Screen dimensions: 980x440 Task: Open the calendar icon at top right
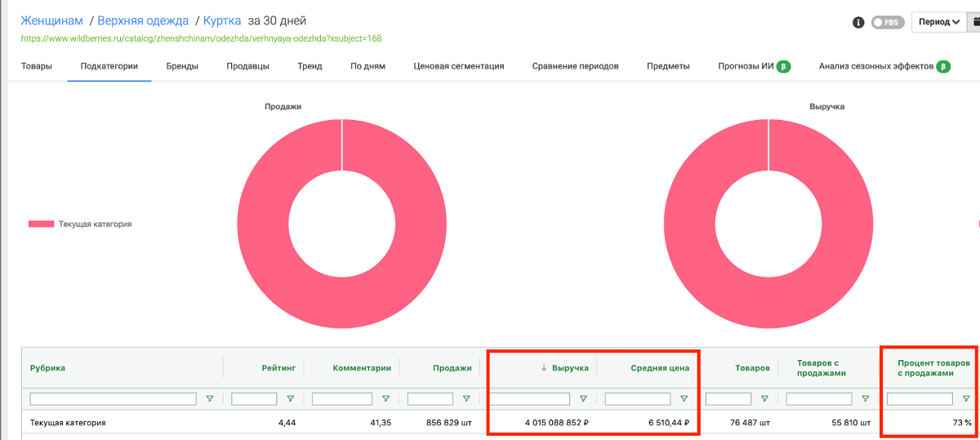(x=974, y=22)
